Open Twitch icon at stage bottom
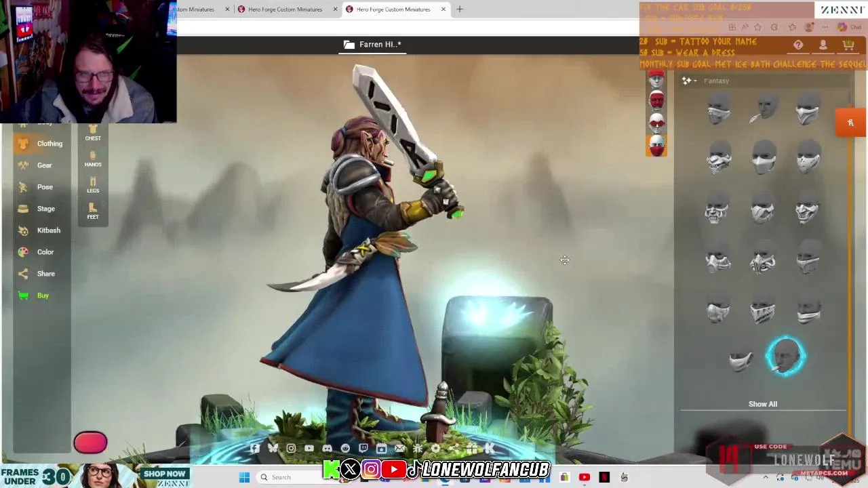Viewport: 868px width, 488px height. pyautogui.click(x=363, y=449)
